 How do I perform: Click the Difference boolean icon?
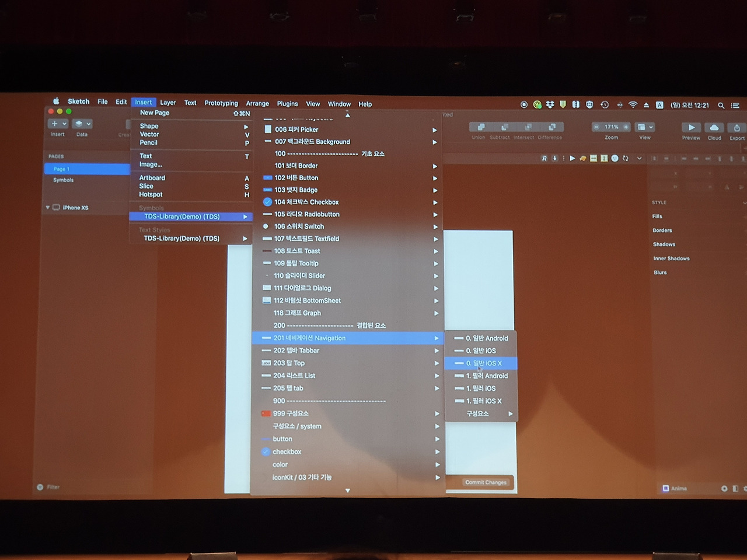(x=551, y=127)
